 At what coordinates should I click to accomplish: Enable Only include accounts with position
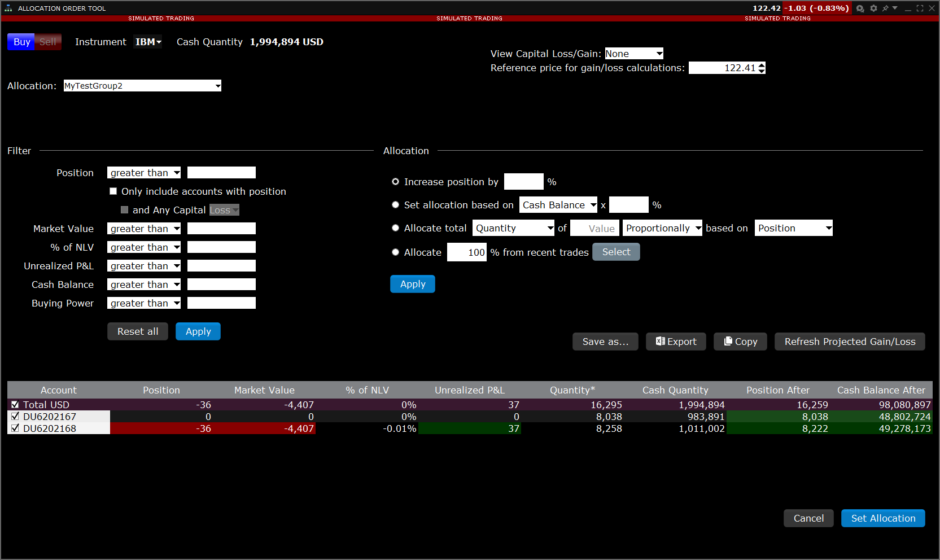113,191
